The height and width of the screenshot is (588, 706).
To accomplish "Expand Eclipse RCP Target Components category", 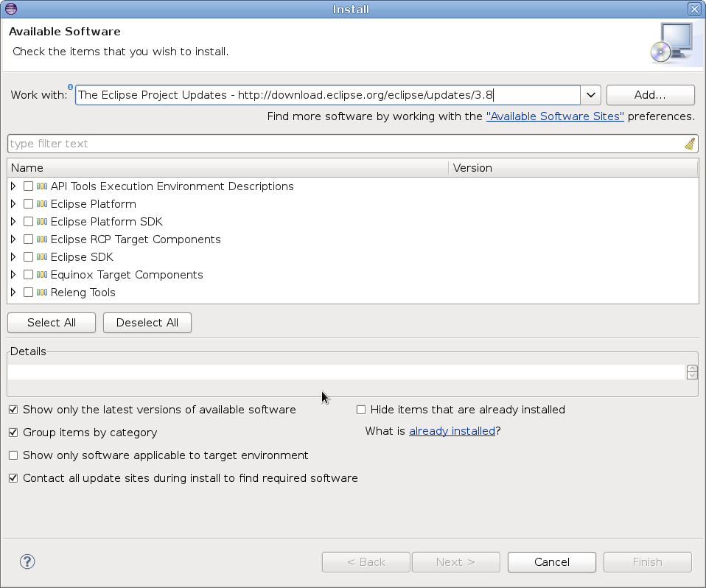I will [x=13, y=239].
